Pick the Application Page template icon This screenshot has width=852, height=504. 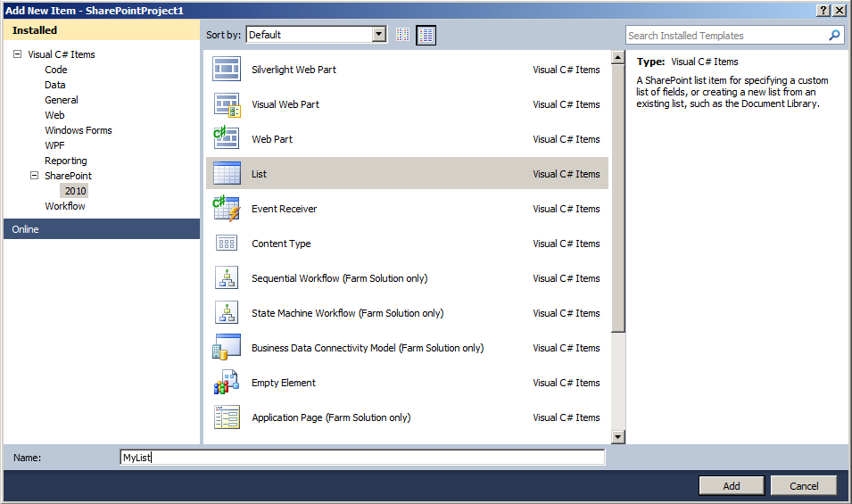coord(227,417)
